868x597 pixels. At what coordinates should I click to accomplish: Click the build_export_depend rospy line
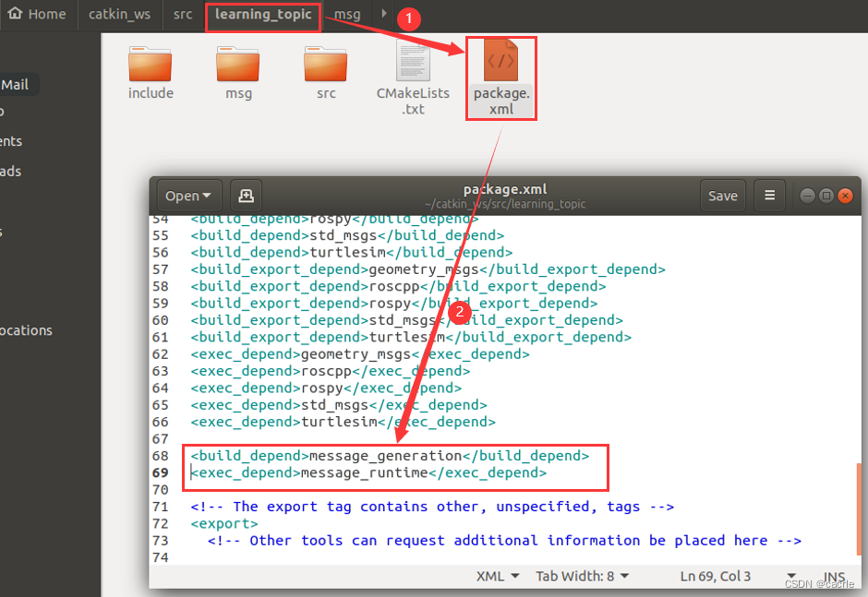click(x=394, y=304)
